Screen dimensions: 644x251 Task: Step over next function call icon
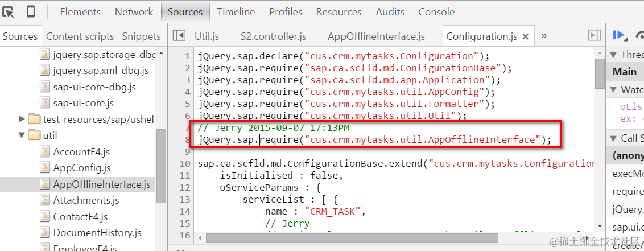[x=640, y=35]
